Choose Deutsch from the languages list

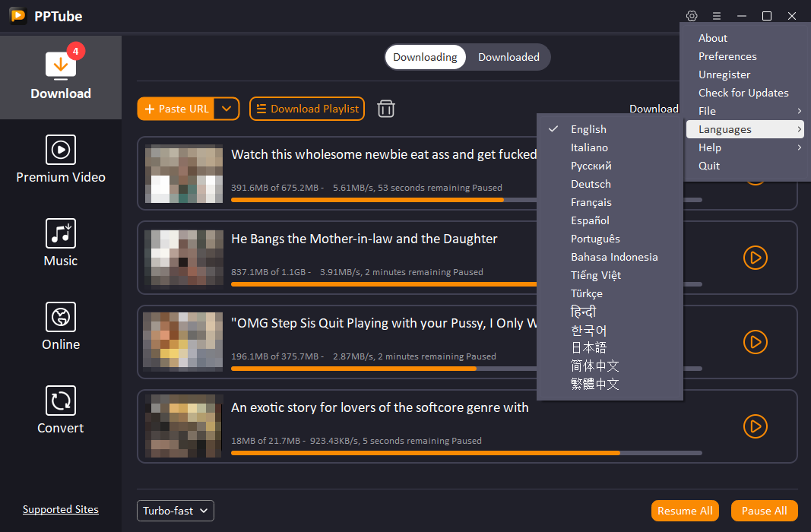pyautogui.click(x=591, y=183)
